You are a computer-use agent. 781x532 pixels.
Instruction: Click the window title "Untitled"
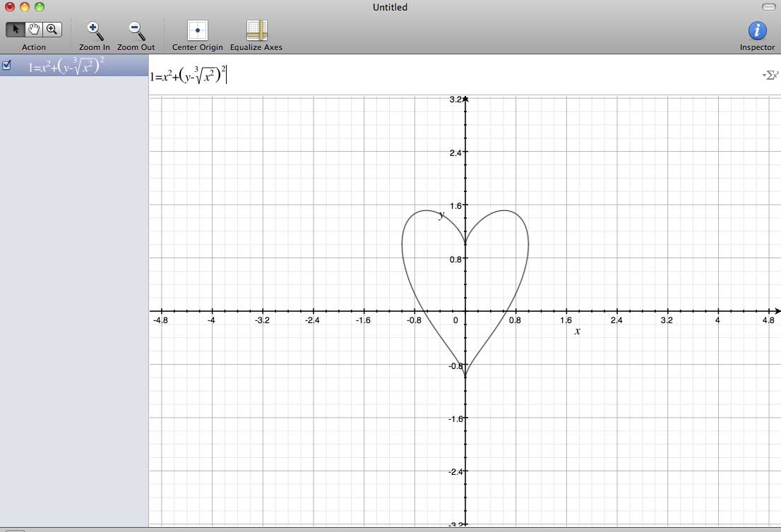[390, 7]
